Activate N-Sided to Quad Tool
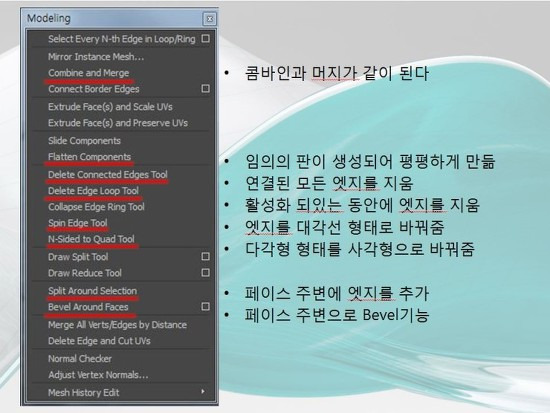 point(91,239)
